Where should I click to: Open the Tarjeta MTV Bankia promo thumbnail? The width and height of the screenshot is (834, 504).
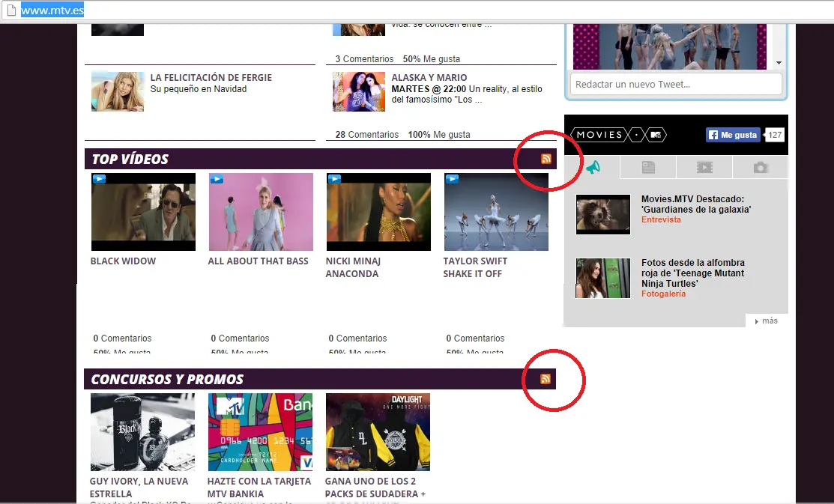click(260, 431)
